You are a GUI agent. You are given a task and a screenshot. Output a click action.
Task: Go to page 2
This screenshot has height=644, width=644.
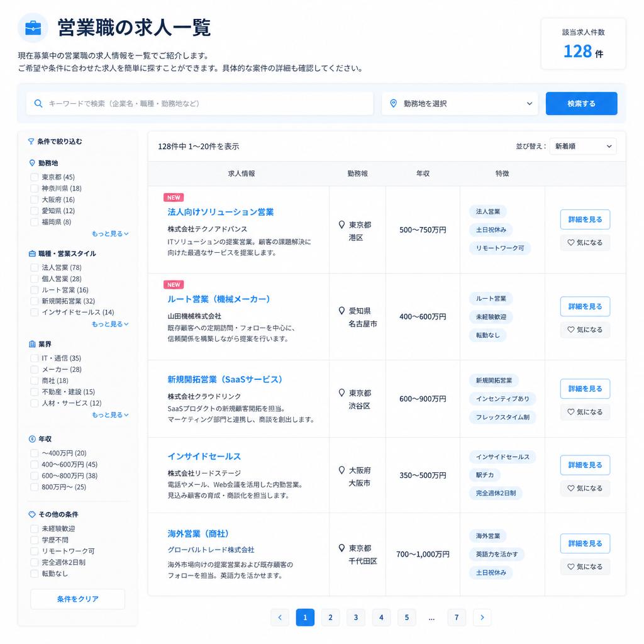(x=330, y=618)
